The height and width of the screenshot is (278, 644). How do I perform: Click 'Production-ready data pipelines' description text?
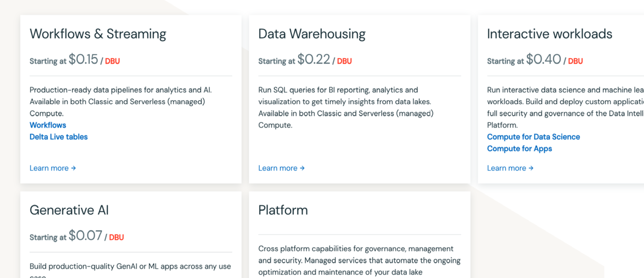click(x=120, y=102)
